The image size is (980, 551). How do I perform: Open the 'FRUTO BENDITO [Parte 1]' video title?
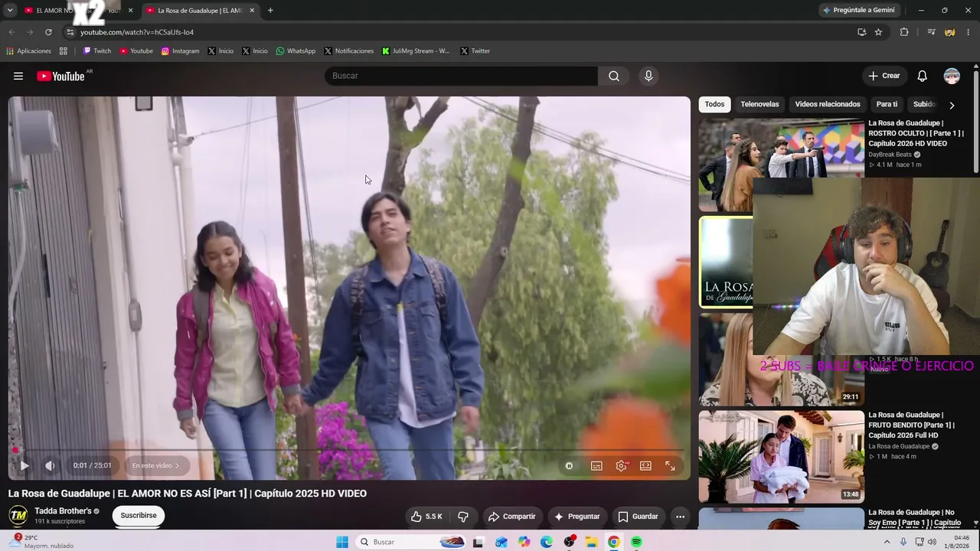[911, 425]
